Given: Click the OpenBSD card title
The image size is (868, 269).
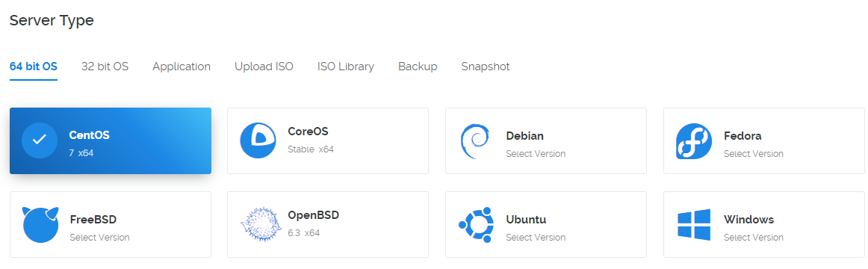Looking at the screenshot, I should click(x=313, y=214).
